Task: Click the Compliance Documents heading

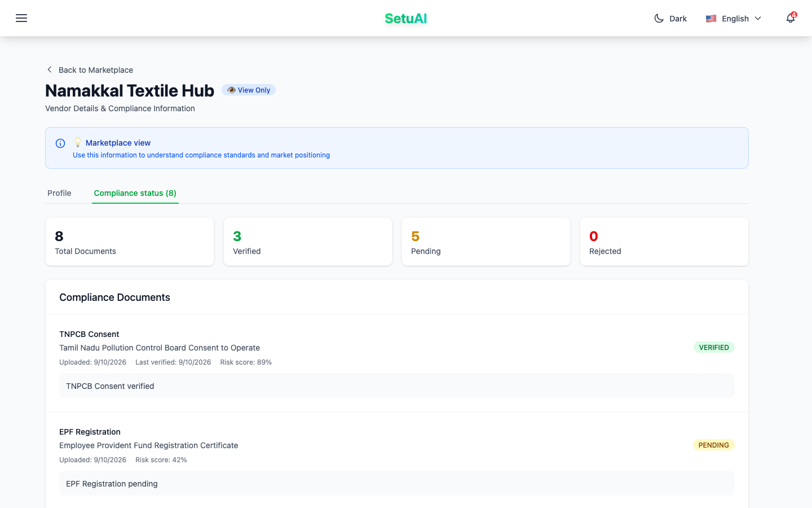Action: tap(114, 297)
